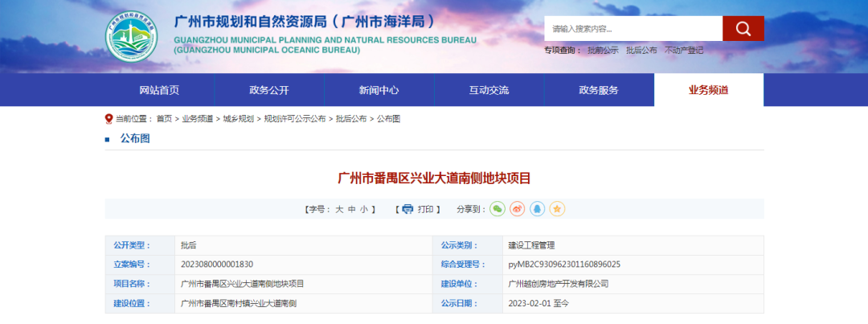The image size is (868, 324).
Task: Click the red project title heading
Action: [434, 178]
